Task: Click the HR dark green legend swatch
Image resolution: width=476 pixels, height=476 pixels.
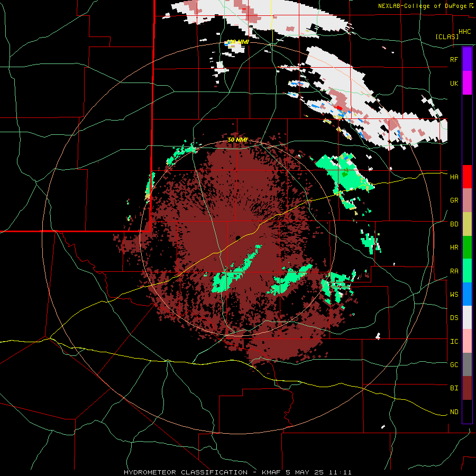Action: (x=467, y=248)
